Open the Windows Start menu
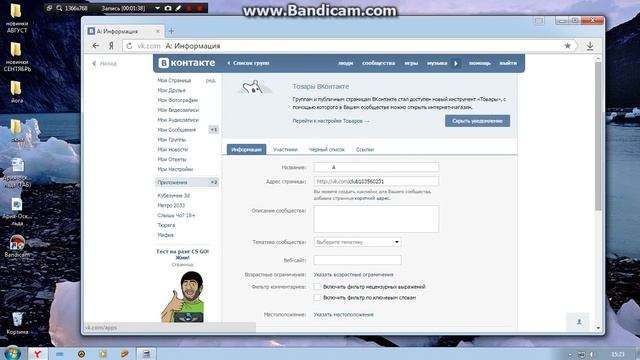Viewport: 640px width, 360px height. tap(13, 353)
